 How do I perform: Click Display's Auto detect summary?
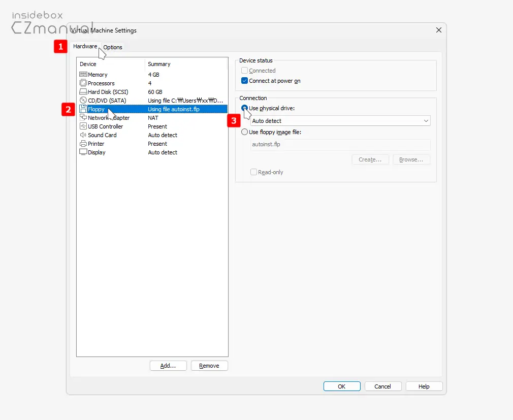click(163, 152)
